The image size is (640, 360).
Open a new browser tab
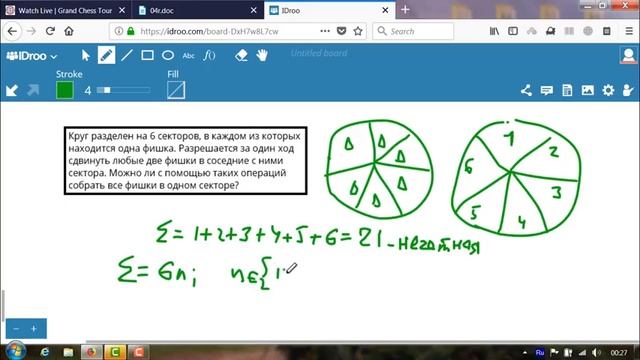405,10
